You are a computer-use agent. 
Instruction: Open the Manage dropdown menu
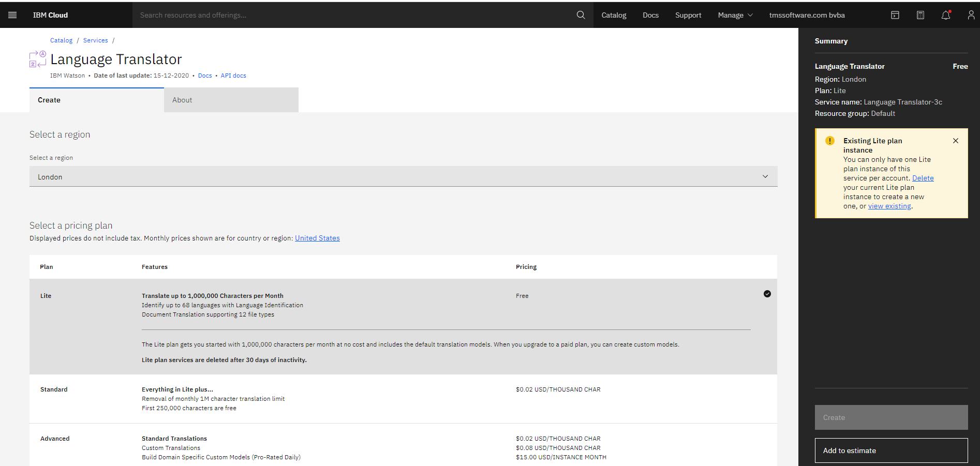735,15
